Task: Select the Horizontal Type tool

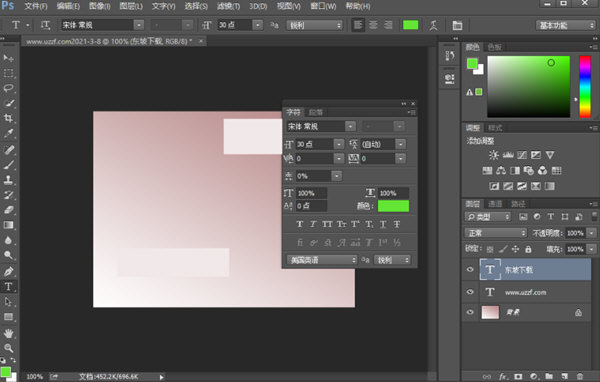Action: tap(8, 287)
